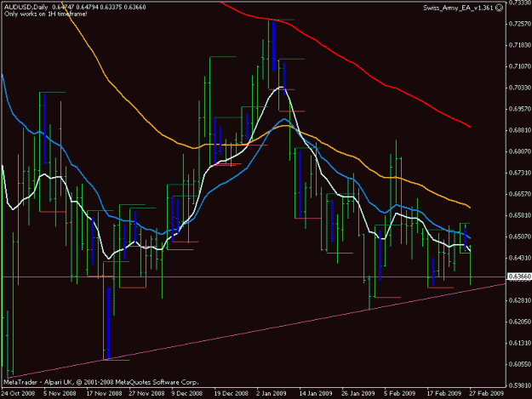The width and height of the screenshot is (532, 399).
Task: Click the 0.60550 price scale value
Action: [x=520, y=364]
